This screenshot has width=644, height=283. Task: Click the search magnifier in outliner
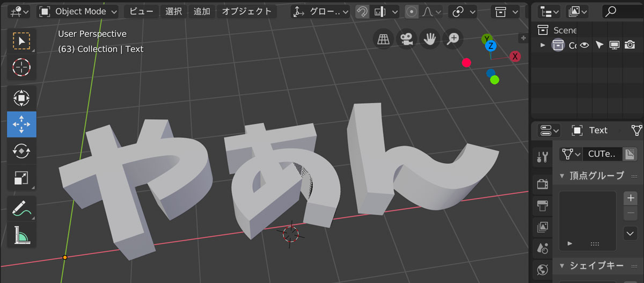[610, 11]
